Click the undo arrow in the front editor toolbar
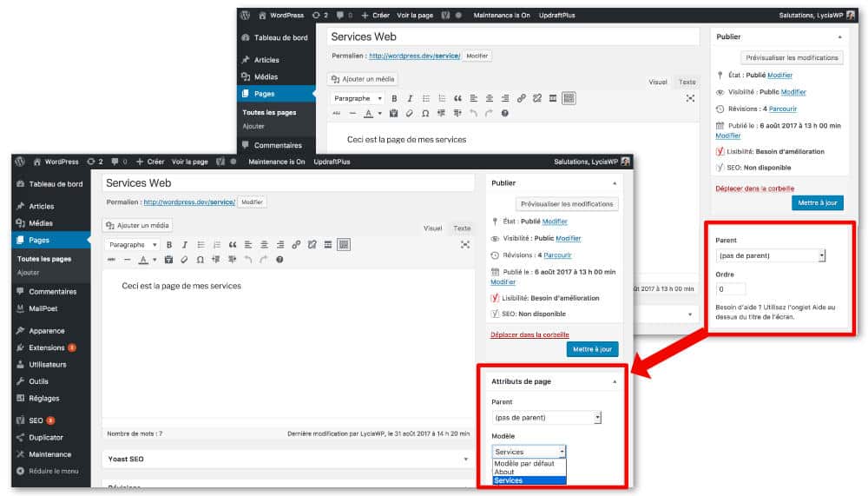This screenshot has width=868, height=496. 248,260
